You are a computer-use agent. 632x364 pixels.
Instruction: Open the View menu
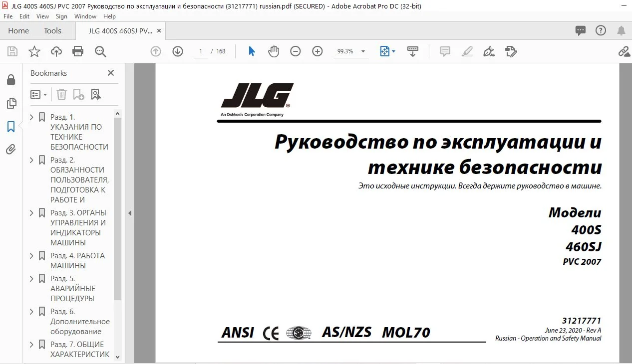[42, 16]
